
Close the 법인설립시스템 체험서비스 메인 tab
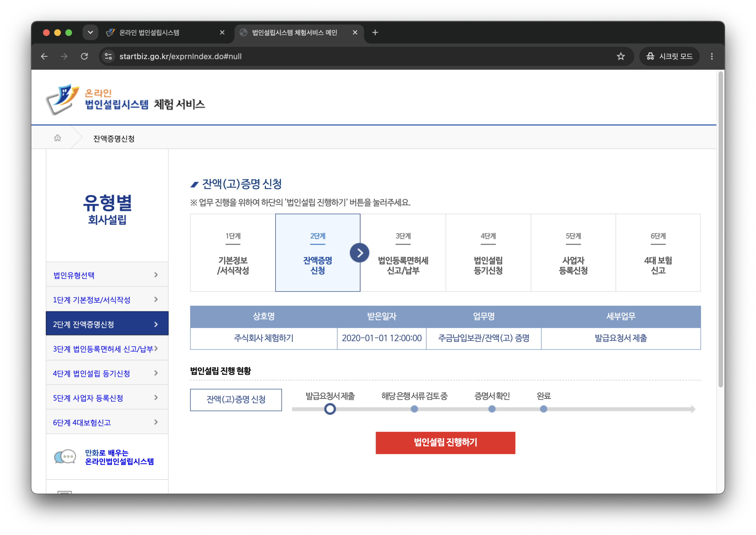(355, 32)
